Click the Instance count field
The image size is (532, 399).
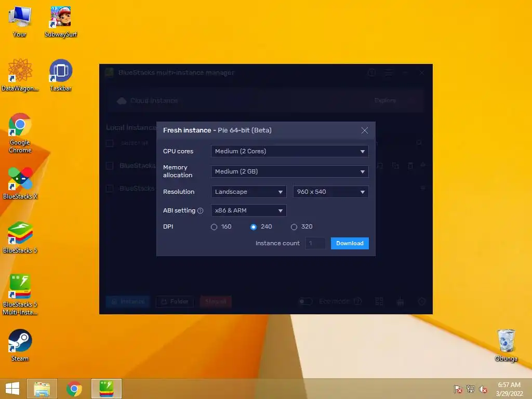[x=315, y=243]
